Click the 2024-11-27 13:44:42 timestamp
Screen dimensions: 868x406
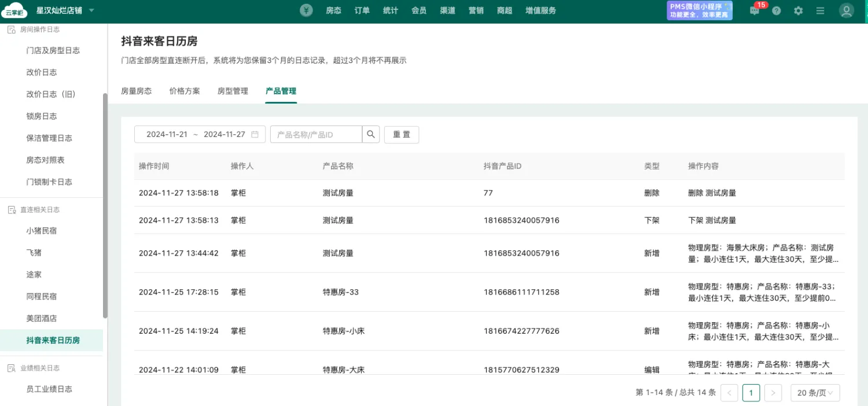click(x=179, y=253)
